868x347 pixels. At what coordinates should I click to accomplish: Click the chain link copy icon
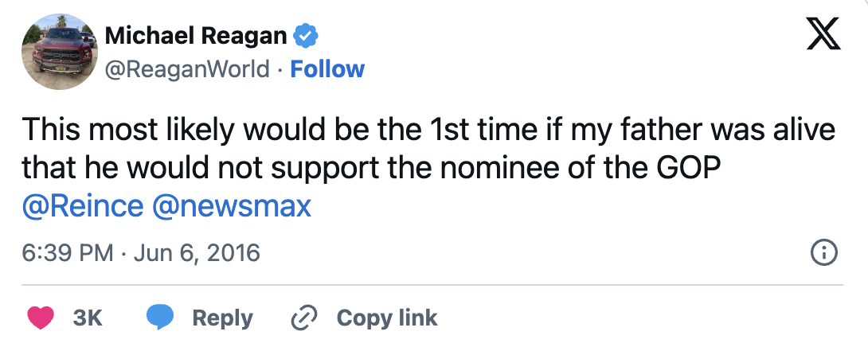[x=304, y=318]
